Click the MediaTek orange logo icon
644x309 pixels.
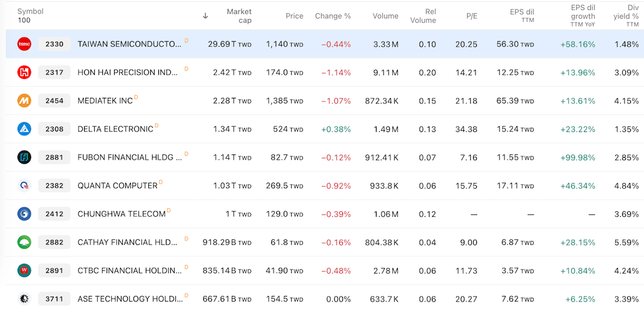coord(24,100)
